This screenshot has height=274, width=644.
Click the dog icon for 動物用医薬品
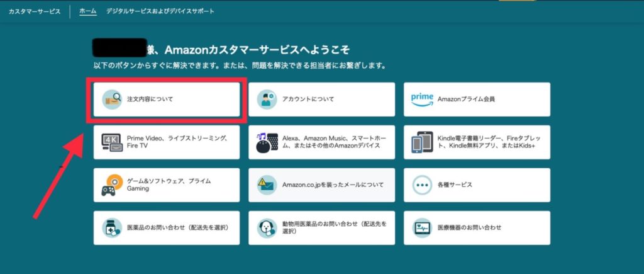point(267,228)
